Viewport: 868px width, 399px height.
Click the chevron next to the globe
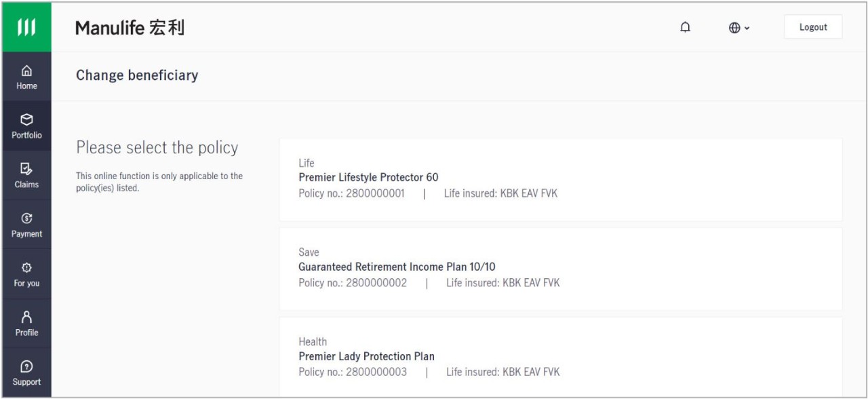click(x=747, y=28)
